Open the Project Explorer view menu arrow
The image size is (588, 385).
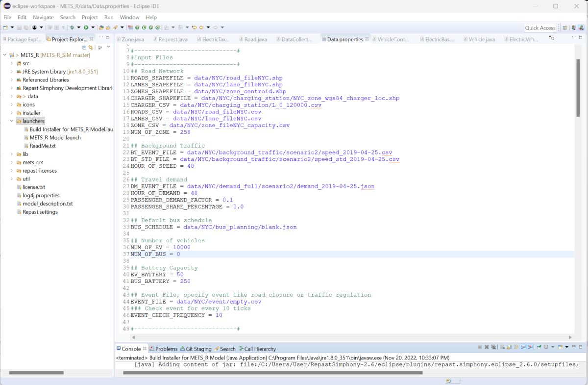pos(108,47)
